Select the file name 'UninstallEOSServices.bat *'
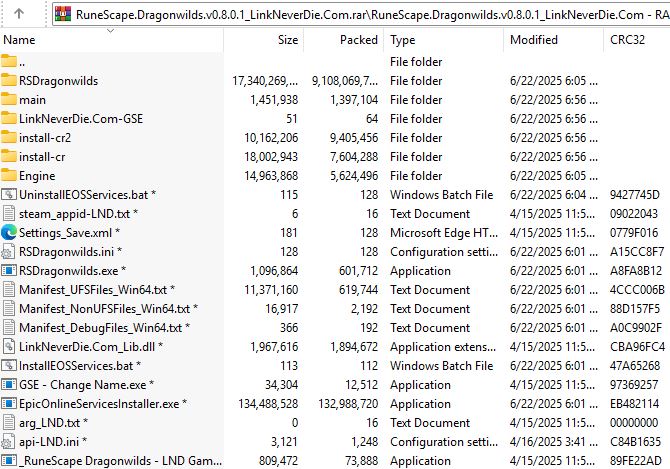Viewport: 670px width, 469px height. (x=87, y=195)
